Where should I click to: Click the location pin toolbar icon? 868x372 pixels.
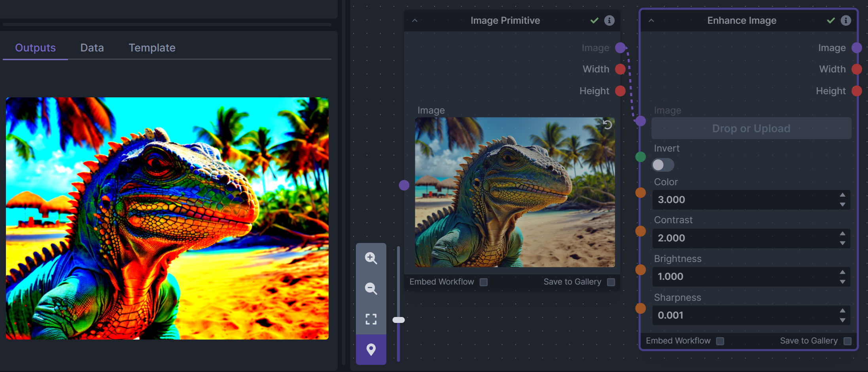(x=371, y=349)
